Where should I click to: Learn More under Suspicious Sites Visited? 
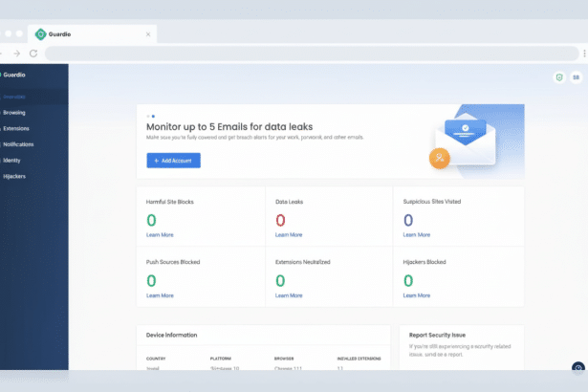click(x=417, y=235)
